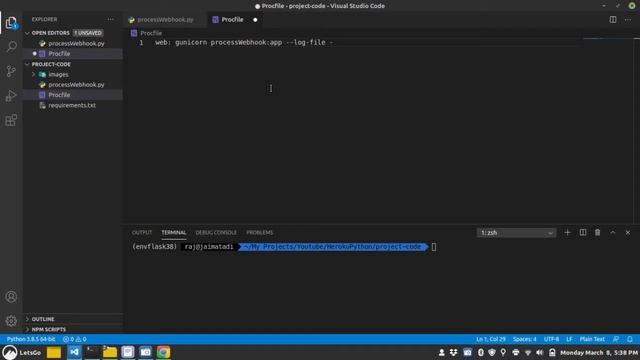Screen dimensions: 640x360
Task: Open requirements.txt in project tree
Action: click(x=72, y=105)
